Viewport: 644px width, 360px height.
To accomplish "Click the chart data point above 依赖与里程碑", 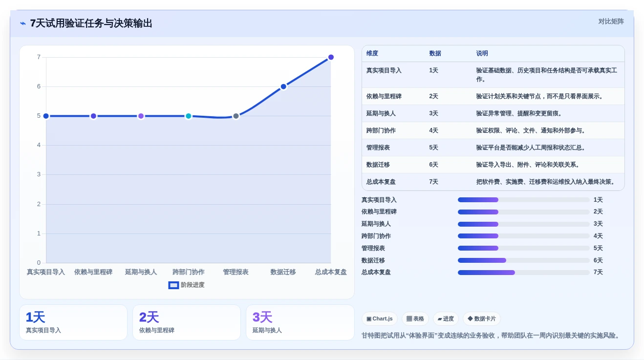I will (x=93, y=116).
